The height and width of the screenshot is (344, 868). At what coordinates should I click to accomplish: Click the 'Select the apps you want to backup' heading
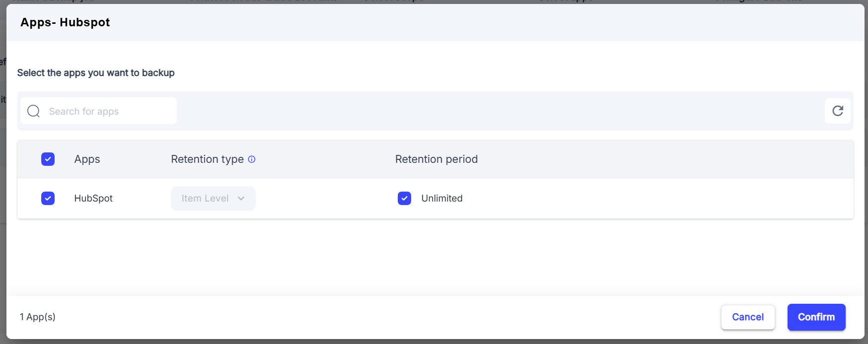(96, 73)
